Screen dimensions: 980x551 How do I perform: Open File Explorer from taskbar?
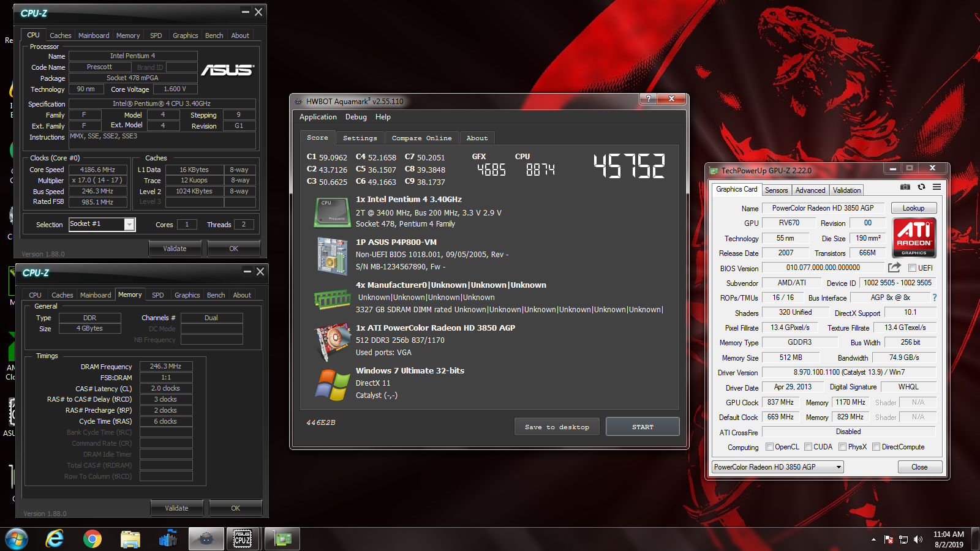click(130, 539)
